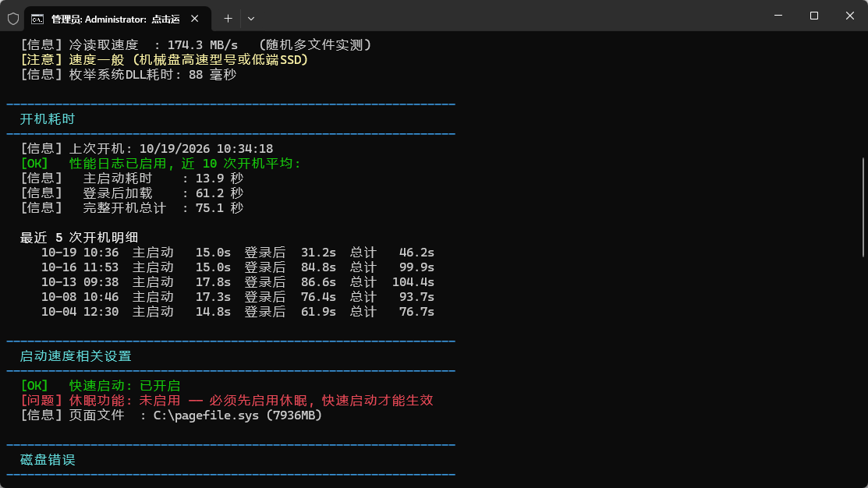Click the red 休眠功能: 未启用 problem line
The width and height of the screenshot is (868, 488).
[x=226, y=401]
